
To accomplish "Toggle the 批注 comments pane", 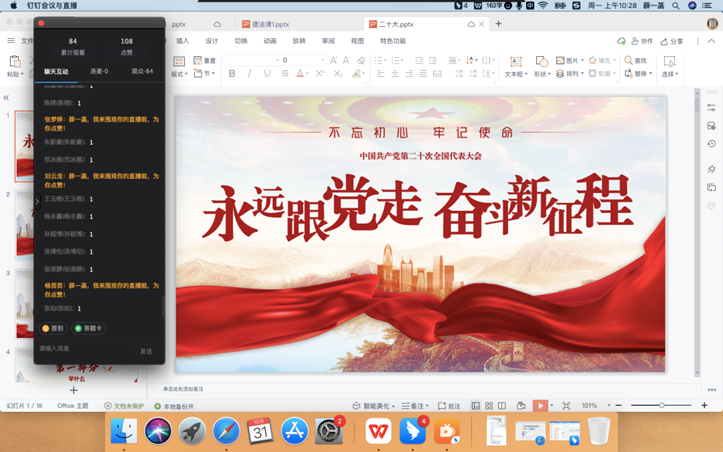I will pyautogui.click(x=449, y=406).
